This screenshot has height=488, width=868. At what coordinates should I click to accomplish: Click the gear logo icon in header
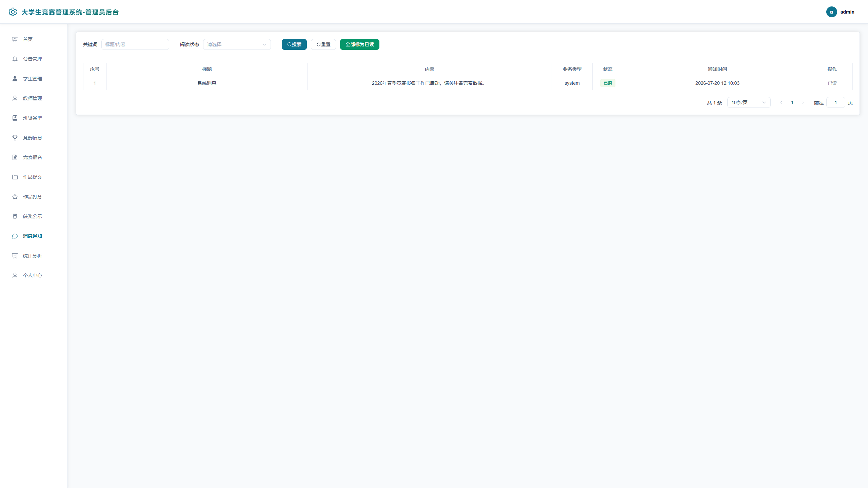click(13, 12)
